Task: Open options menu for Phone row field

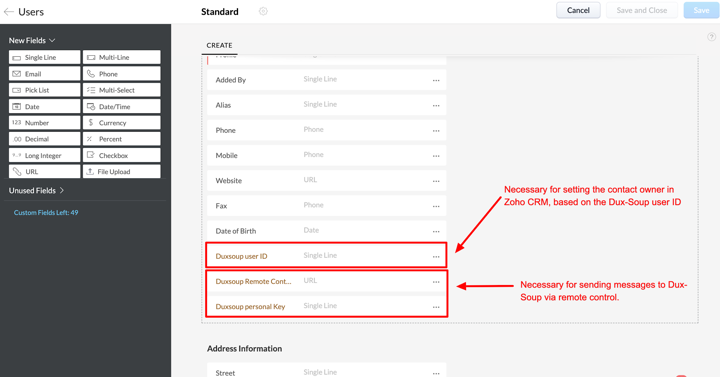Action: [436, 131]
